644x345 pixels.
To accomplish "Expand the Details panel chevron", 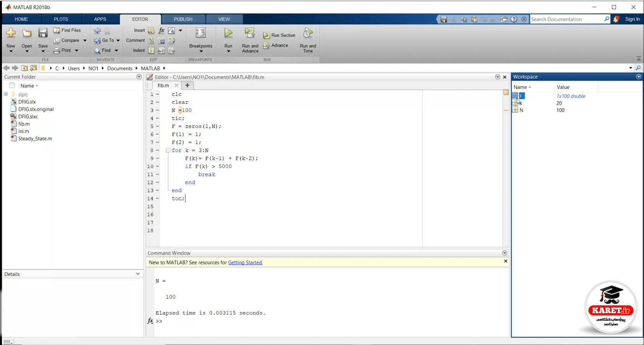I will tap(138, 274).
